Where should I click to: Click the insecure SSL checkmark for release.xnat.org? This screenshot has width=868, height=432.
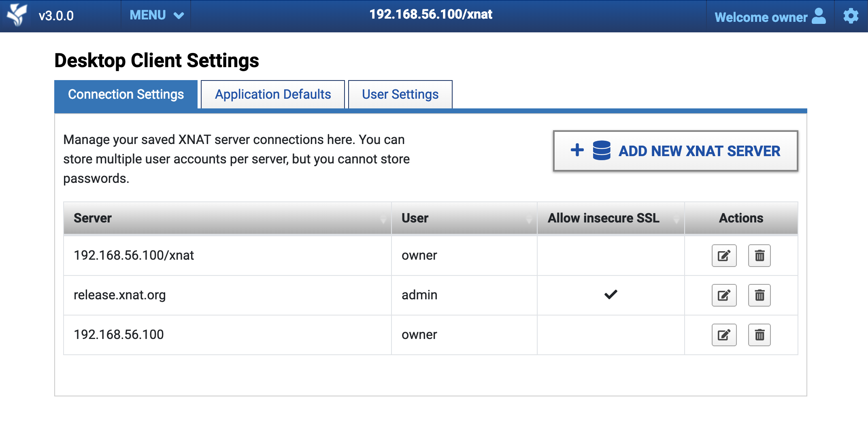click(611, 294)
